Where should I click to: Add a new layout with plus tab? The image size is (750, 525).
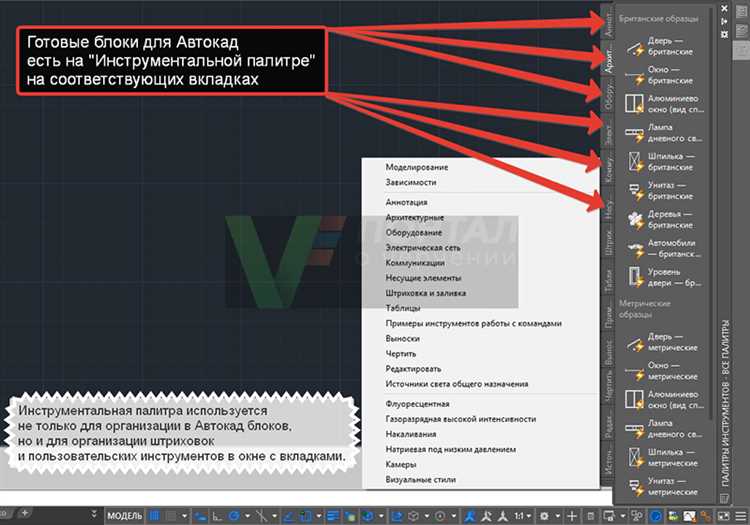(25, 514)
